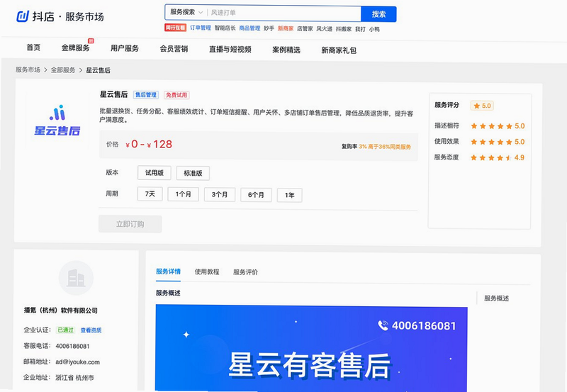The image size is (567, 392).
Task: Open the 案例精选 menu item
Action: [286, 50]
